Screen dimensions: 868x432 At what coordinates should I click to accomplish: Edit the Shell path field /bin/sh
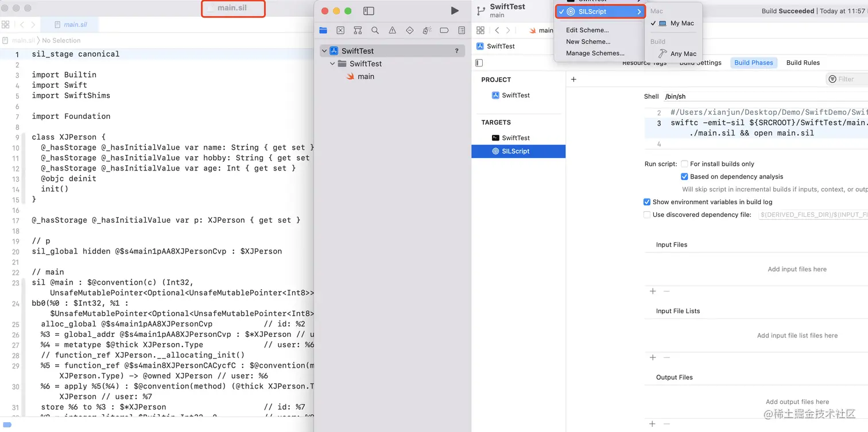coord(765,96)
